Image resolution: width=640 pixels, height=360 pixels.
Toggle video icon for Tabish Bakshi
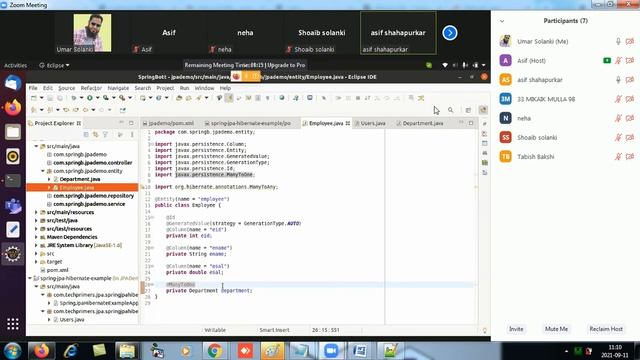[630, 156]
